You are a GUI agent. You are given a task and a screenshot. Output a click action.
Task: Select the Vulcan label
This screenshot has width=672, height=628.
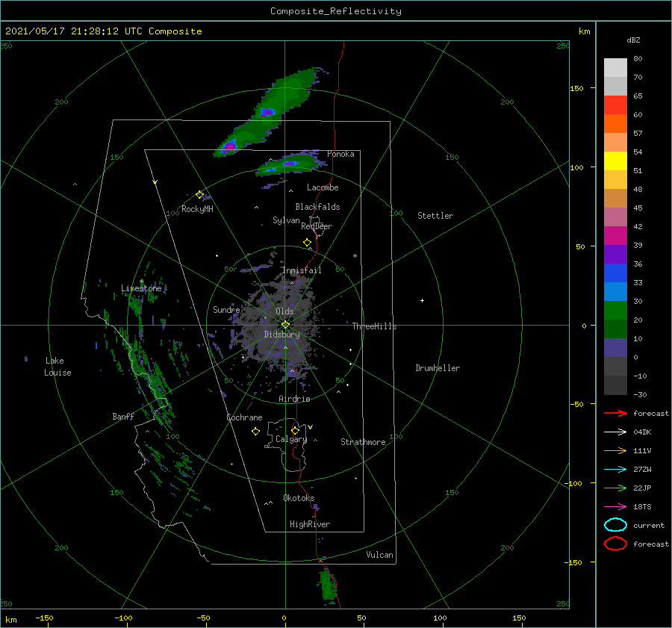click(380, 555)
